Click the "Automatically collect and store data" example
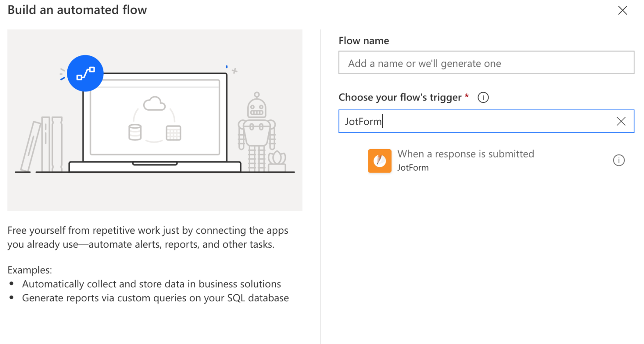644x344 pixels. click(x=151, y=284)
